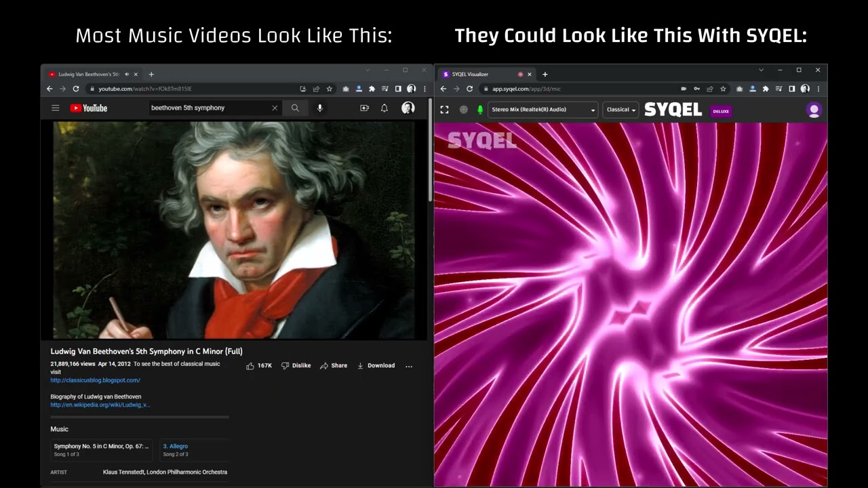Open tab search chevron in YouTube window
This screenshot has height=488, width=868.
368,70
